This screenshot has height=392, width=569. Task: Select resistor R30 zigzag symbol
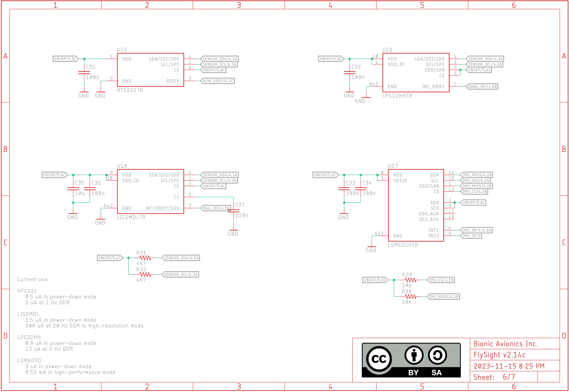[x=410, y=297]
